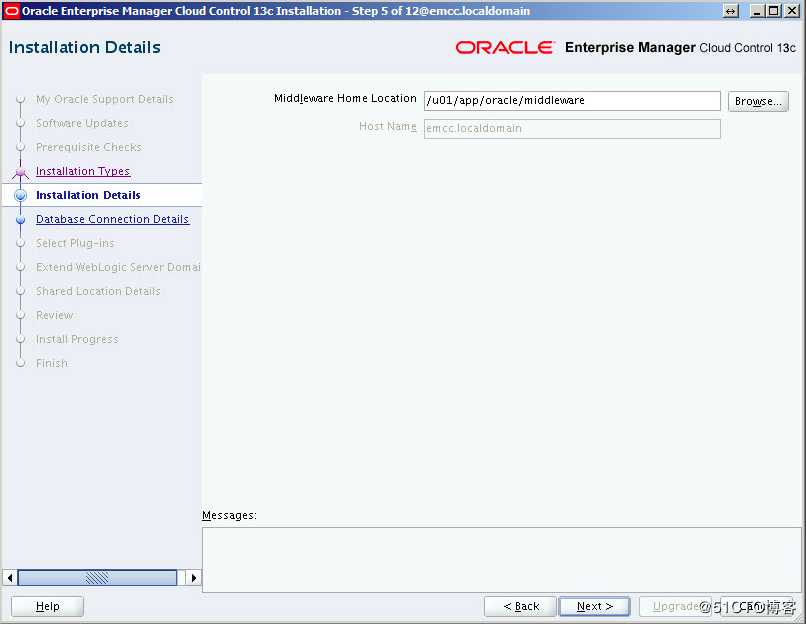The width and height of the screenshot is (806, 624).
Task: Click the Oracle icon in the title bar
Action: [x=11, y=10]
